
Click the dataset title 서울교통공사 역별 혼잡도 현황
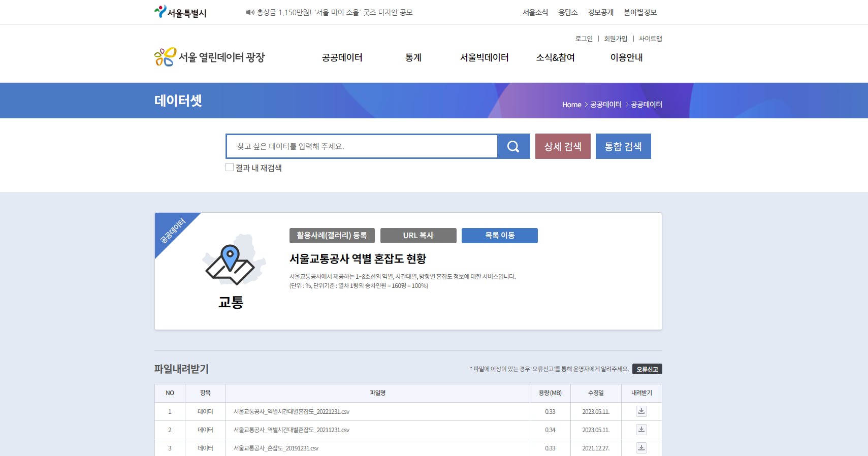(x=358, y=259)
